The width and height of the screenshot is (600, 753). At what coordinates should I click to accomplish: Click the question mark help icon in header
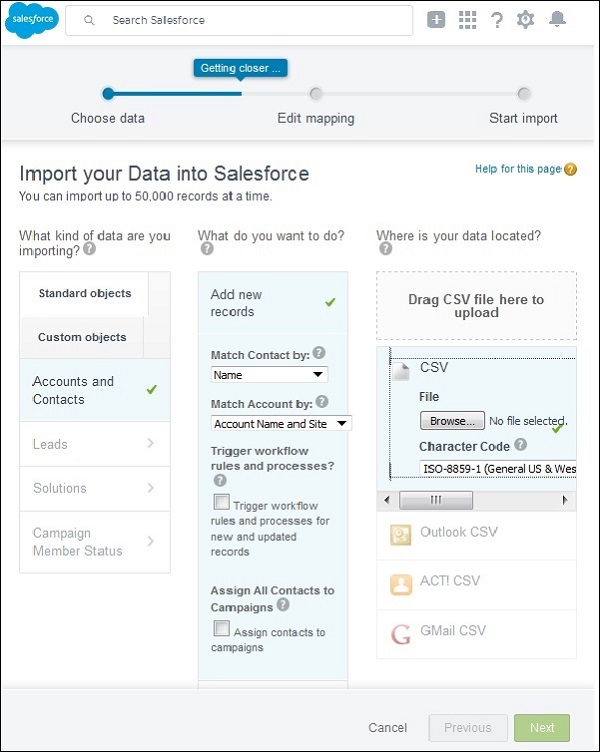point(496,20)
